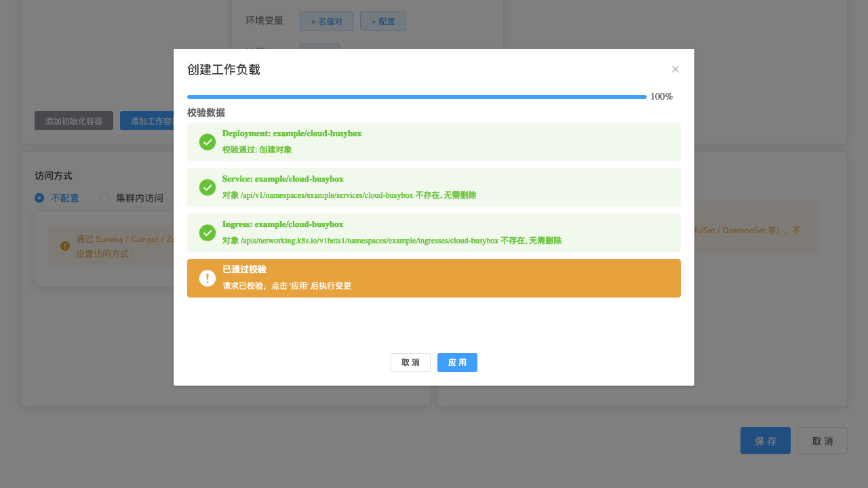
Task: Select the 集群内访问 radio option
Action: click(x=104, y=198)
